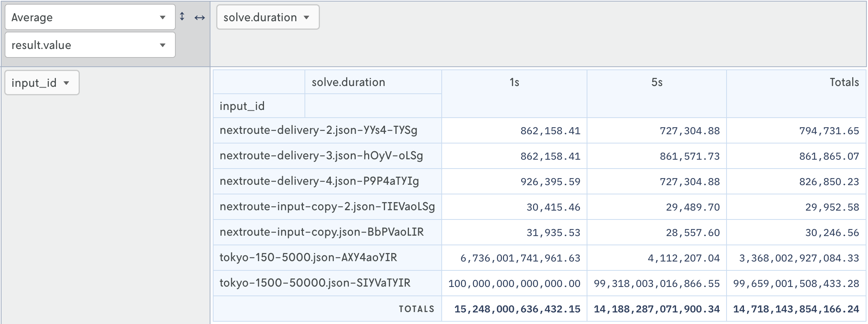The width and height of the screenshot is (868, 324).
Task: Click the Totals column header
Action: [x=844, y=82]
